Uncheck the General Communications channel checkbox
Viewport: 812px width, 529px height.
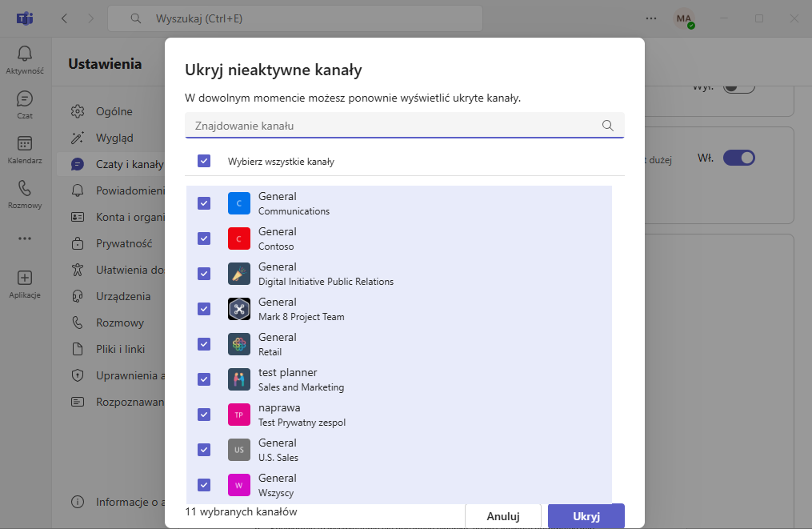pyautogui.click(x=204, y=203)
